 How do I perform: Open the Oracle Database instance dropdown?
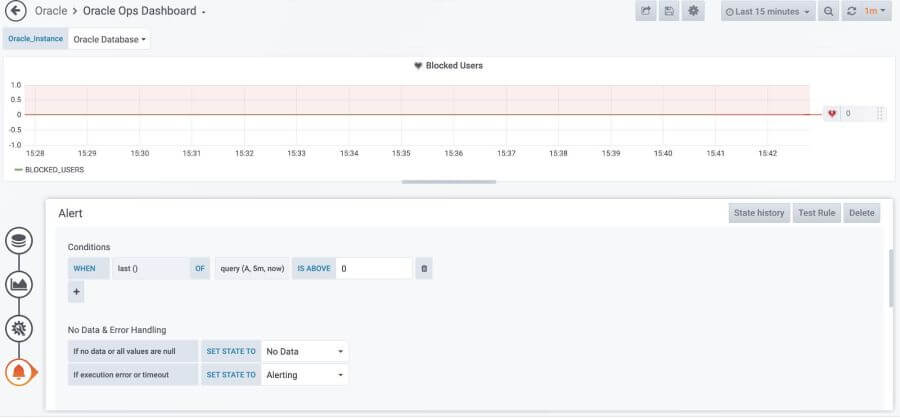coord(109,39)
